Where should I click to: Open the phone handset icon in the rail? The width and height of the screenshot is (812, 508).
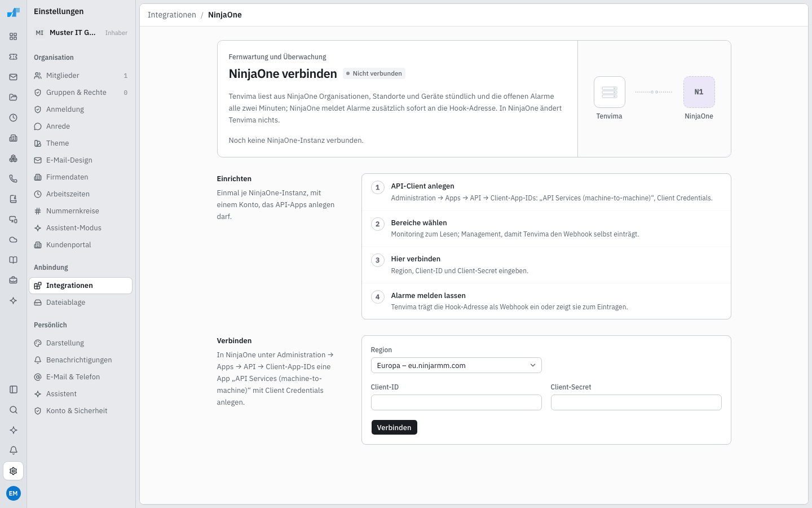(x=14, y=179)
